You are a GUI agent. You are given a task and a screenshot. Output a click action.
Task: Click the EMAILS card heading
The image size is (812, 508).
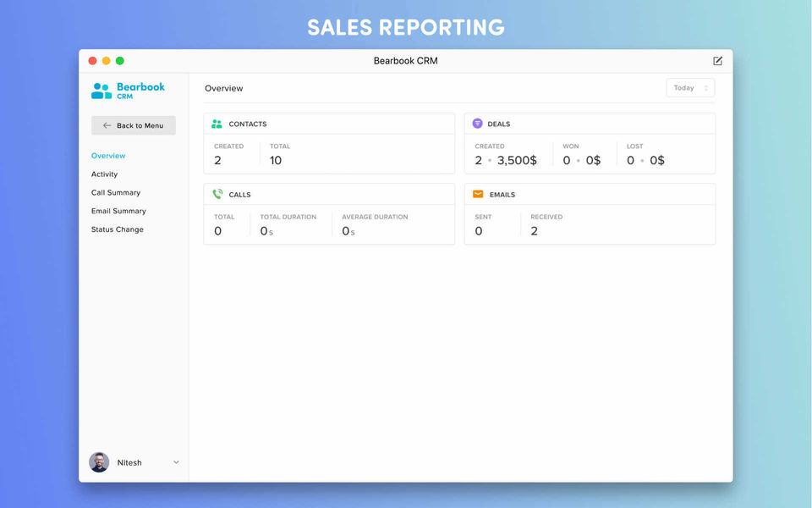pos(502,195)
